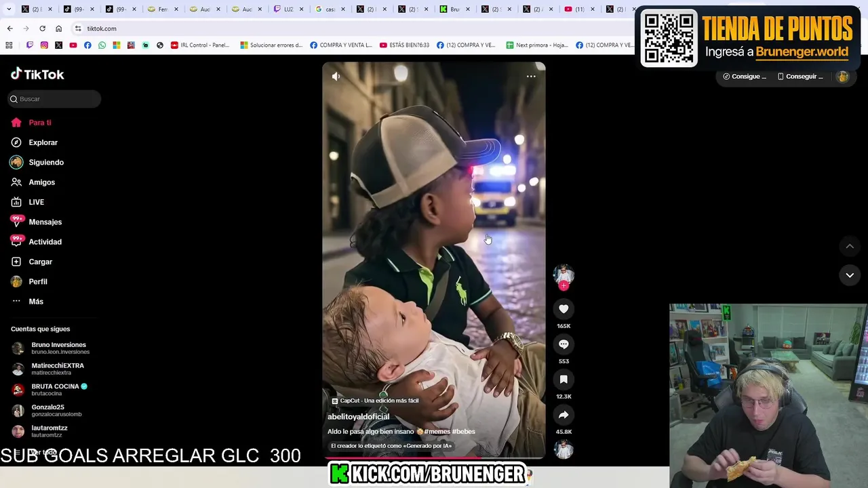Open Perfil in sidebar
This screenshot has width=868, height=488.
[x=37, y=281]
